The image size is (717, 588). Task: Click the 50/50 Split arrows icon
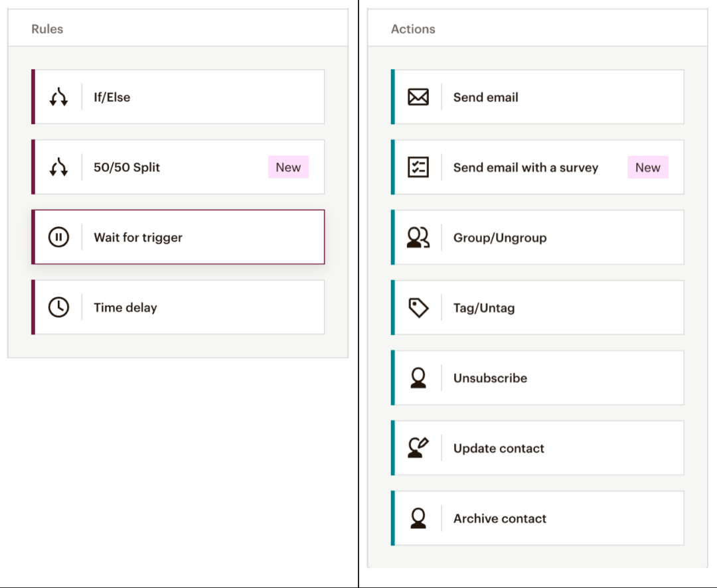58,167
